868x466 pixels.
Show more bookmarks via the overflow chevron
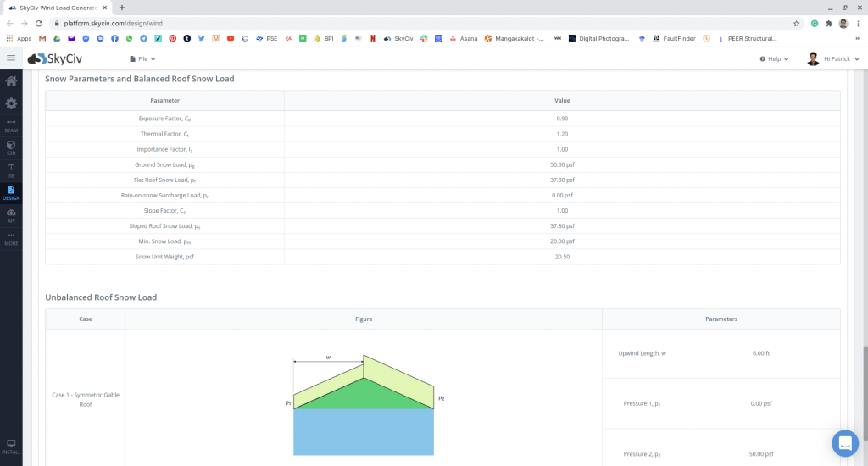tap(857, 38)
